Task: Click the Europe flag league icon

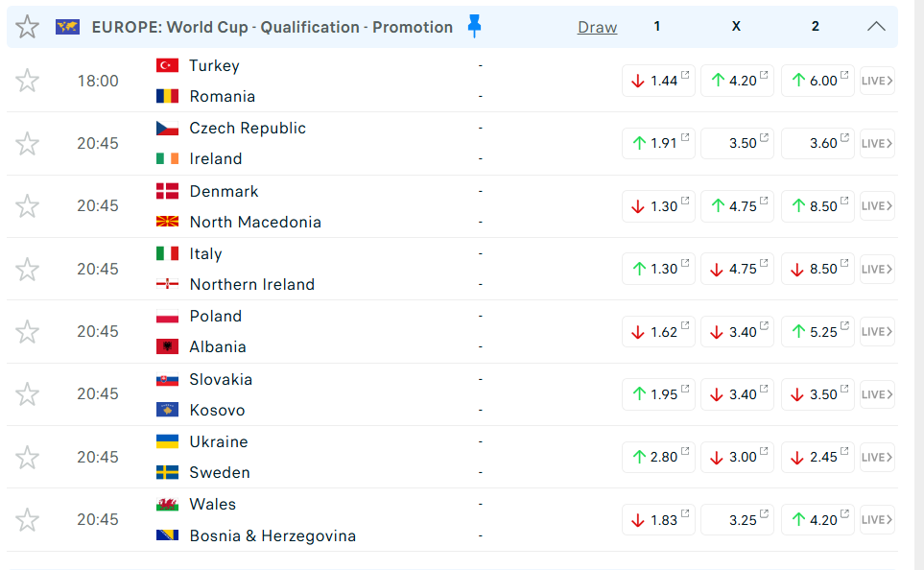Action: tap(67, 27)
